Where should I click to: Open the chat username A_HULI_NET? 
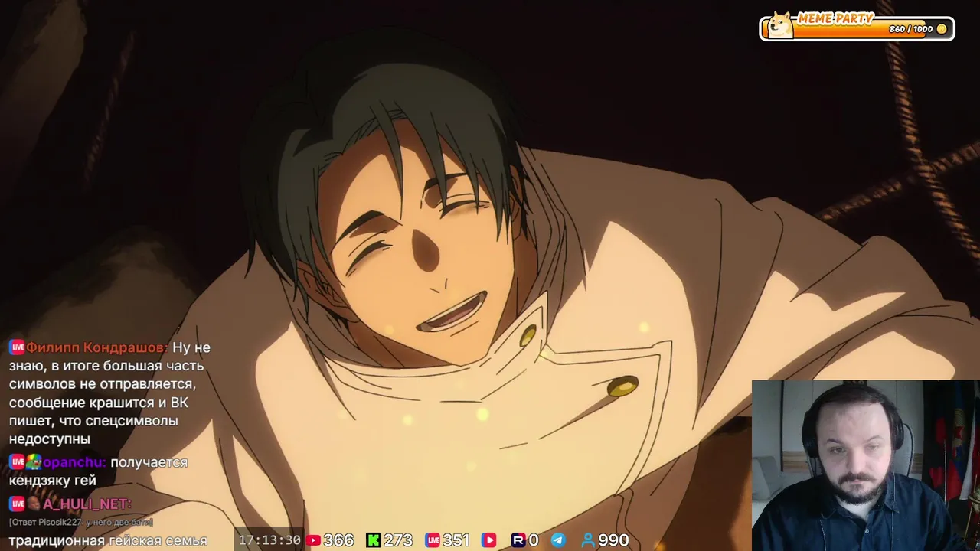(87, 504)
